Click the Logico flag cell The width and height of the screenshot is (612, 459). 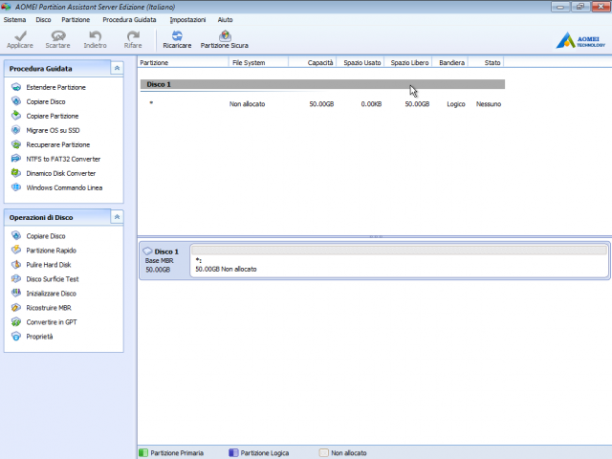click(x=456, y=104)
